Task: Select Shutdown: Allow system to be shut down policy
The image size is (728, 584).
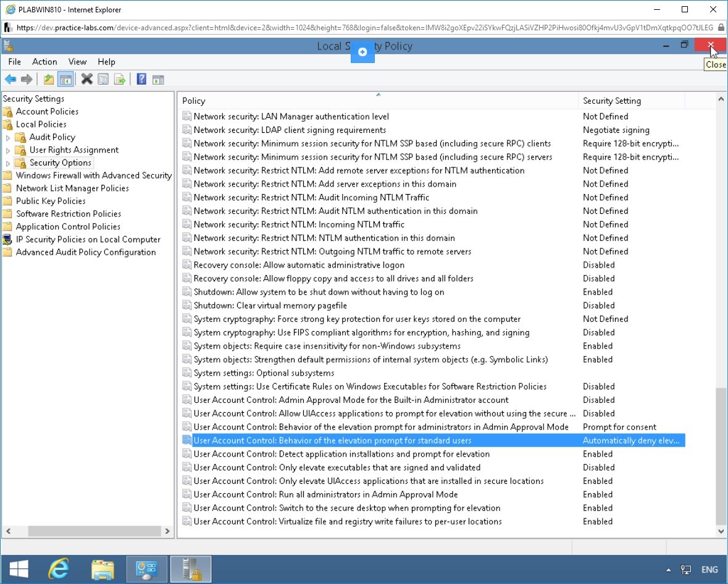Action: (319, 292)
